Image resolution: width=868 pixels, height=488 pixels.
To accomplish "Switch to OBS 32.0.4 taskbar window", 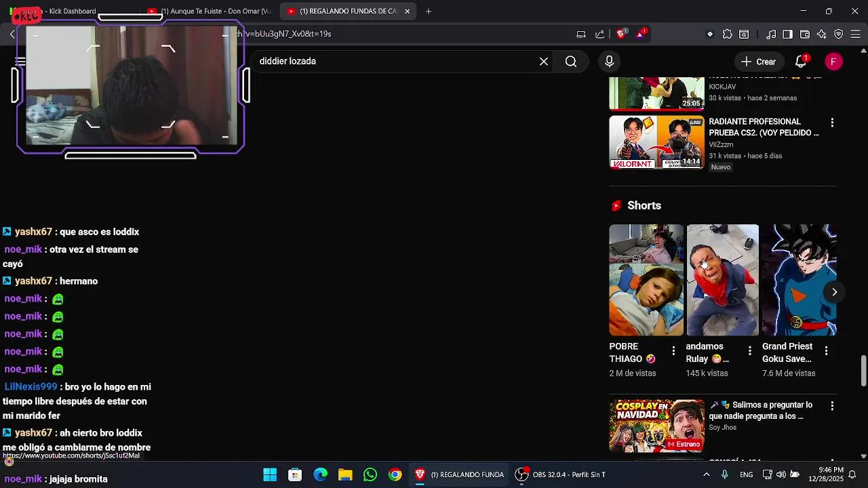I will tap(560, 474).
